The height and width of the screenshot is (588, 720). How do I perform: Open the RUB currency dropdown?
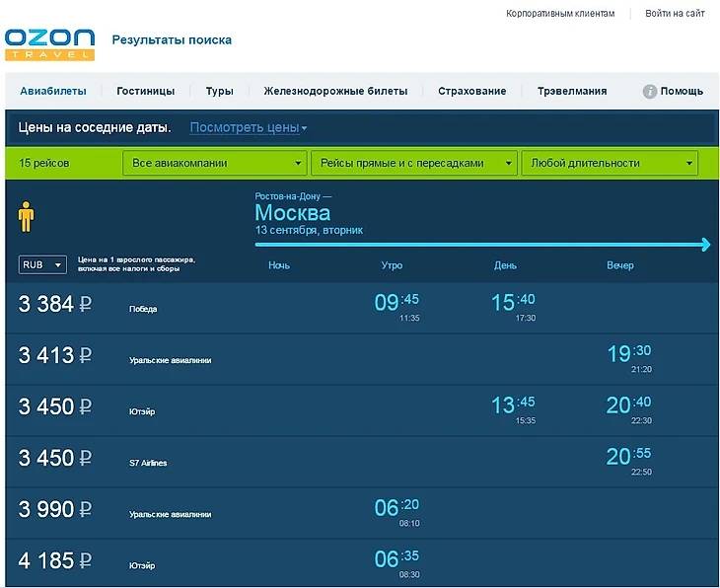[x=42, y=264]
